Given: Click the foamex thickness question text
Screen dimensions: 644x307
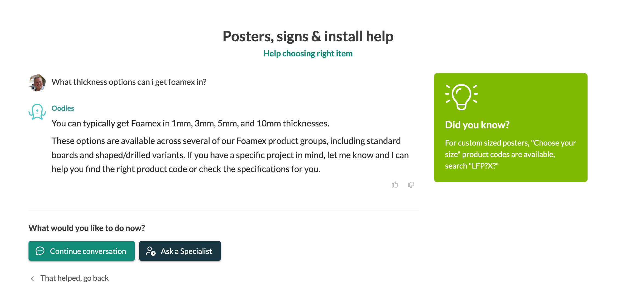Looking at the screenshot, I should click(x=129, y=82).
